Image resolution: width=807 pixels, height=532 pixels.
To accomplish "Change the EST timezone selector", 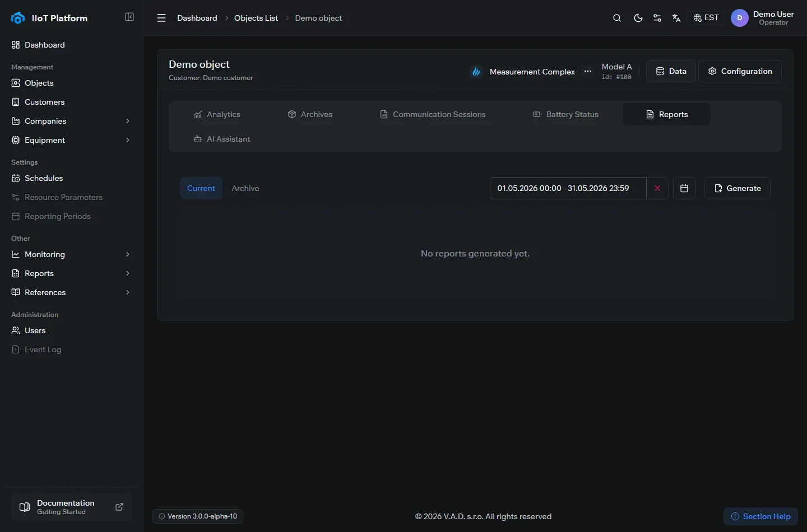I will pyautogui.click(x=706, y=18).
